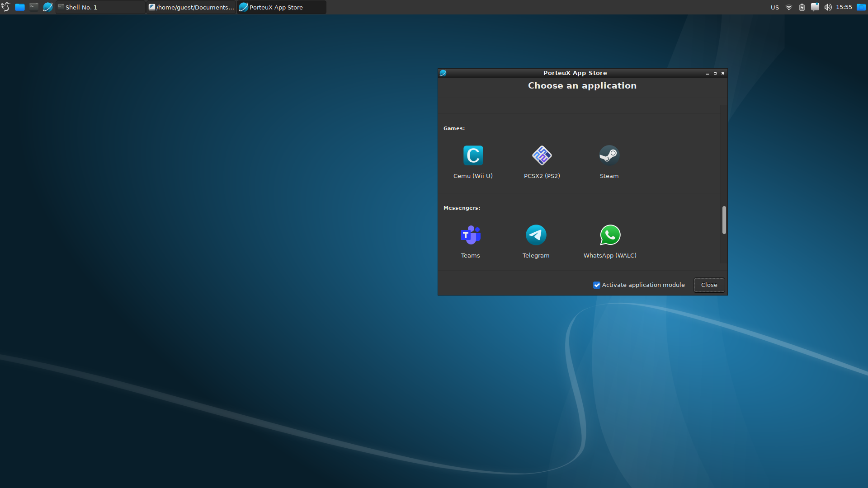
Task: Maximize the PorteuX App Store window
Action: [715, 73]
